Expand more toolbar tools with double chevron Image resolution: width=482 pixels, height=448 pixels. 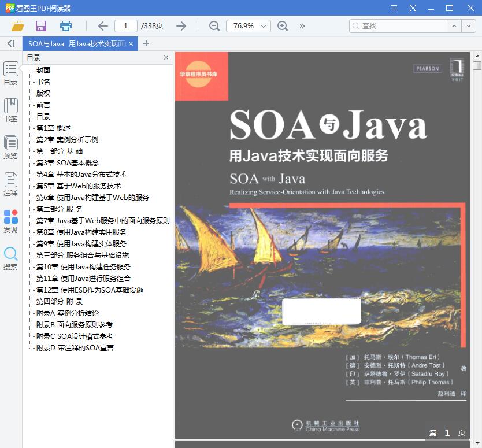coord(302,26)
